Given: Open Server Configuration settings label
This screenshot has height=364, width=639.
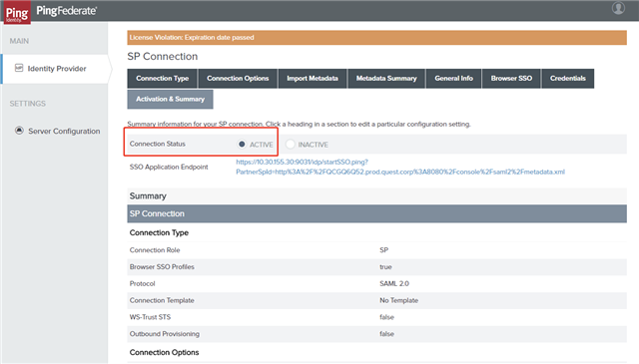Looking at the screenshot, I should tap(64, 131).
